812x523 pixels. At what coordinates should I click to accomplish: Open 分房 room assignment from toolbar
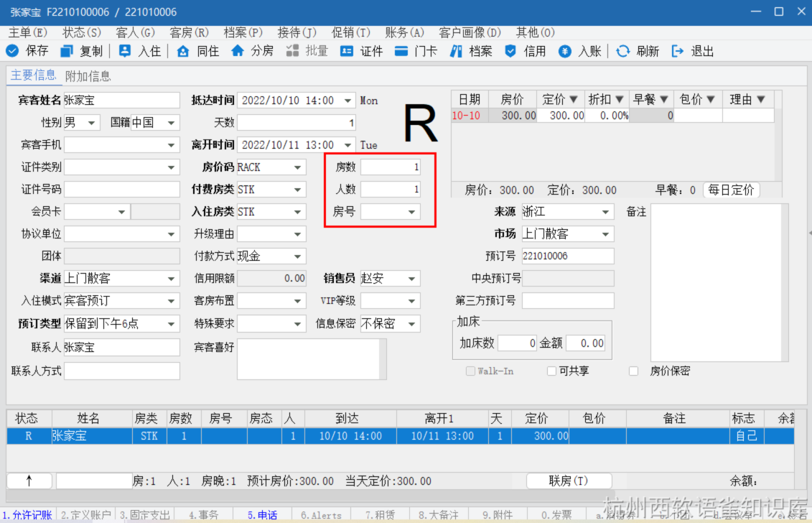point(237,51)
